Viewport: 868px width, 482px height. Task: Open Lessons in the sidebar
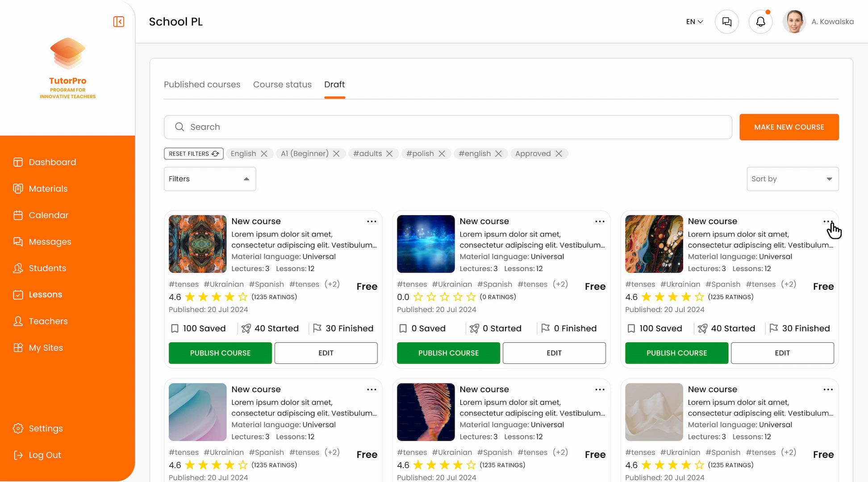(38, 295)
